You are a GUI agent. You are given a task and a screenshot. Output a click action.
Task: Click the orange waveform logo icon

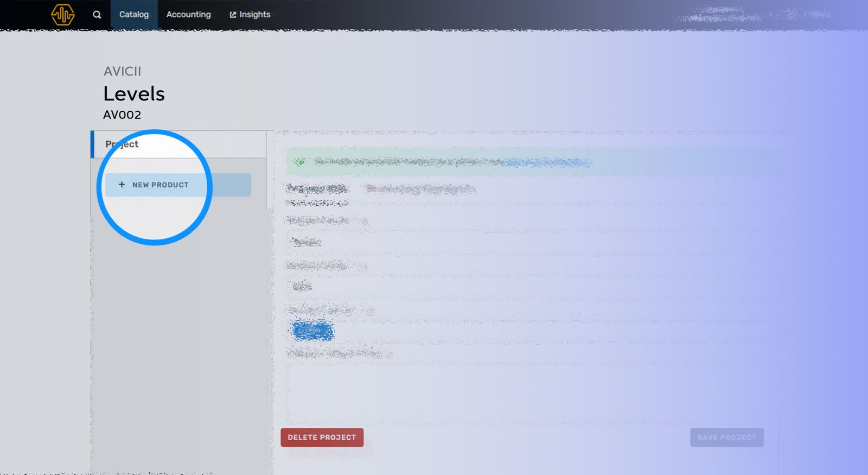62,15
